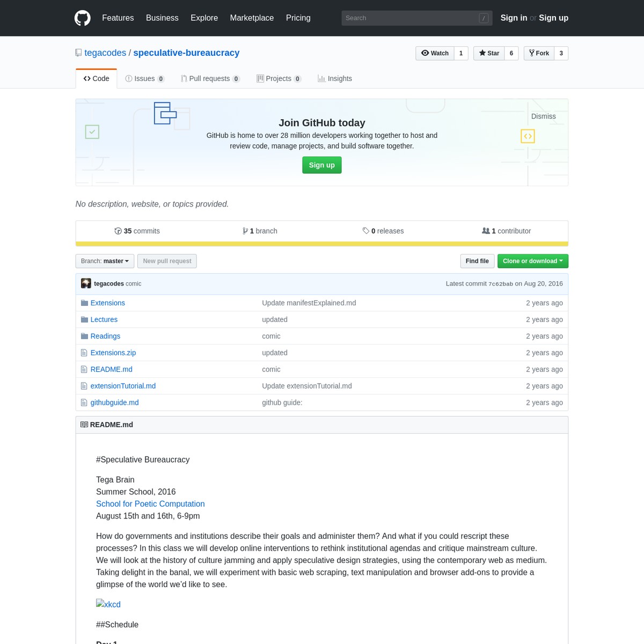Screen dimensions: 644x644
Task: Star the repository
Action: point(489,53)
